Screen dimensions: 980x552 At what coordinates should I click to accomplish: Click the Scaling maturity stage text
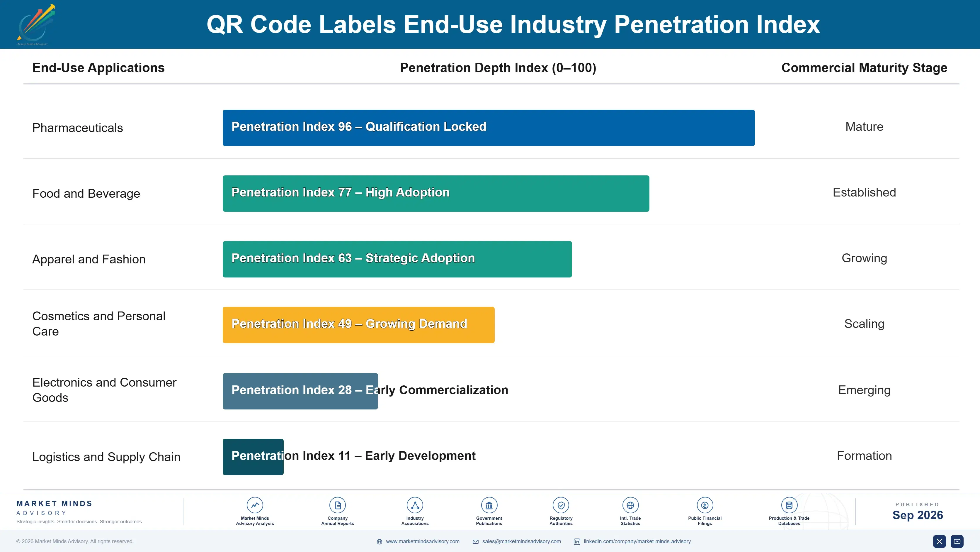(x=864, y=324)
